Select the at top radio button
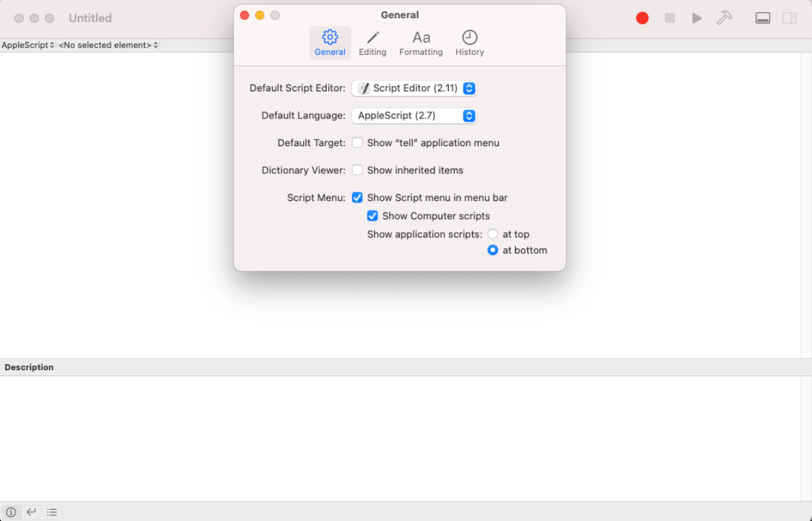This screenshot has width=812, height=521. 493,233
